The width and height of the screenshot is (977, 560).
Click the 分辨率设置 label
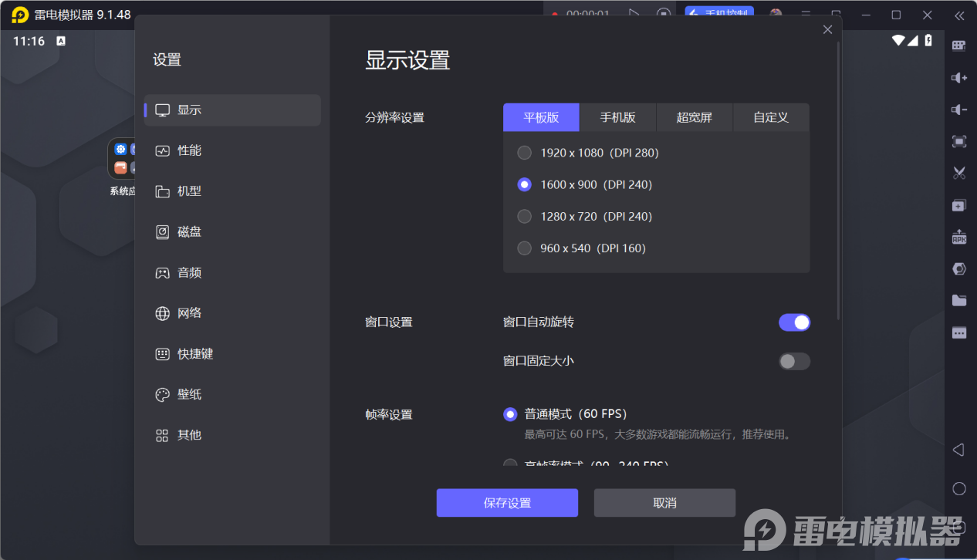point(394,118)
